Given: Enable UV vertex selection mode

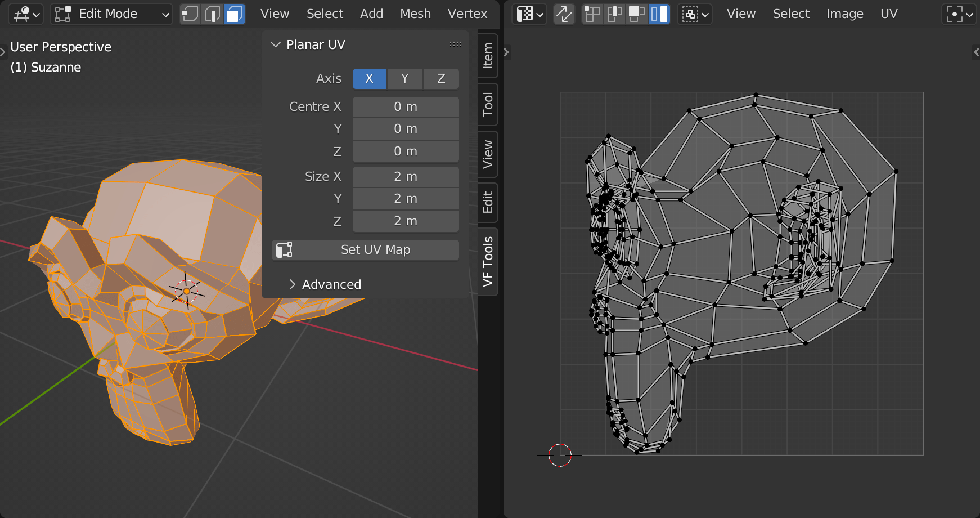Looking at the screenshot, I should point(592,14).
